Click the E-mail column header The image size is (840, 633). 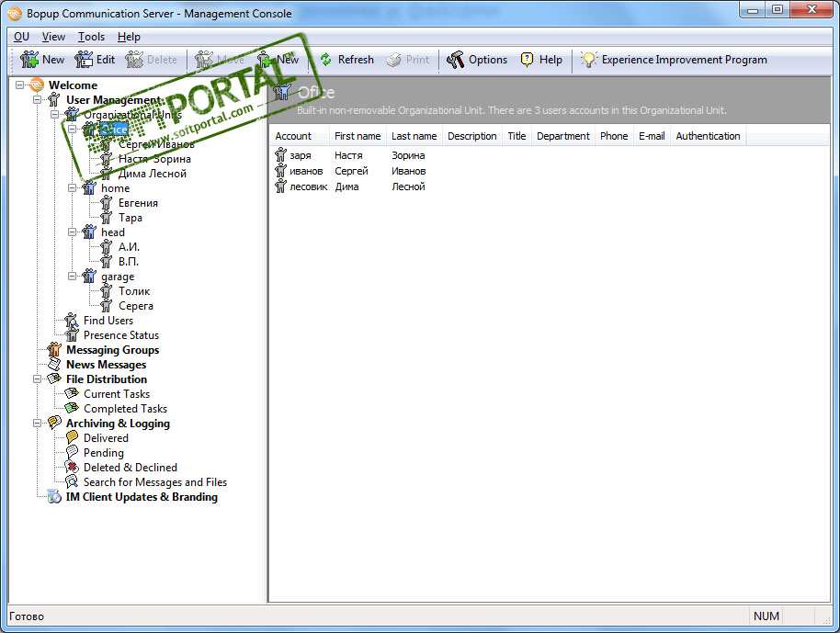(x=652, y=136)
